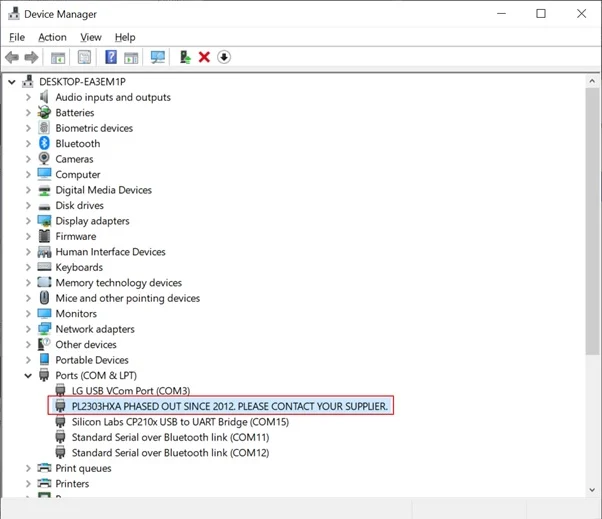The width and height of the screenshot is (602, 519).
Task: Click Scan for hardware changes monitor icon
Action: pos(157,57)
